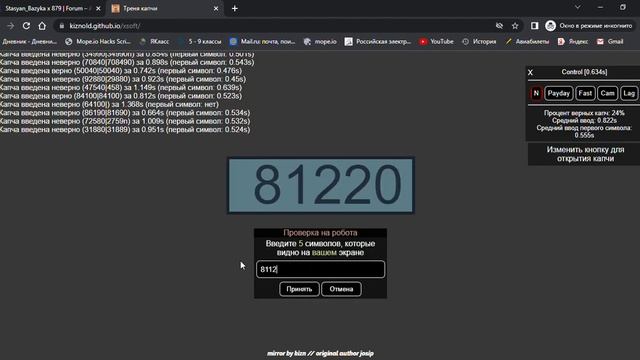The image size is (640, 360).
Task: Click Изменить кнопку для открытия капчи
Action: point(585,154)
